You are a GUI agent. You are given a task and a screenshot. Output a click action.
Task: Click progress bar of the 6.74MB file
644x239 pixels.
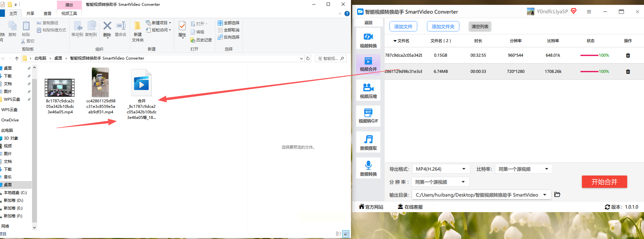pos(589,72)
